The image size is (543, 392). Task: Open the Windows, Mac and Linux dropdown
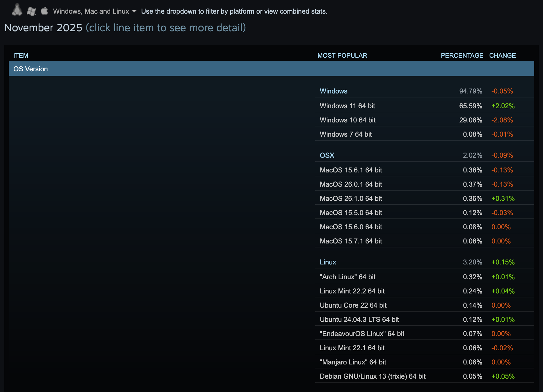(x=95, y=11)
